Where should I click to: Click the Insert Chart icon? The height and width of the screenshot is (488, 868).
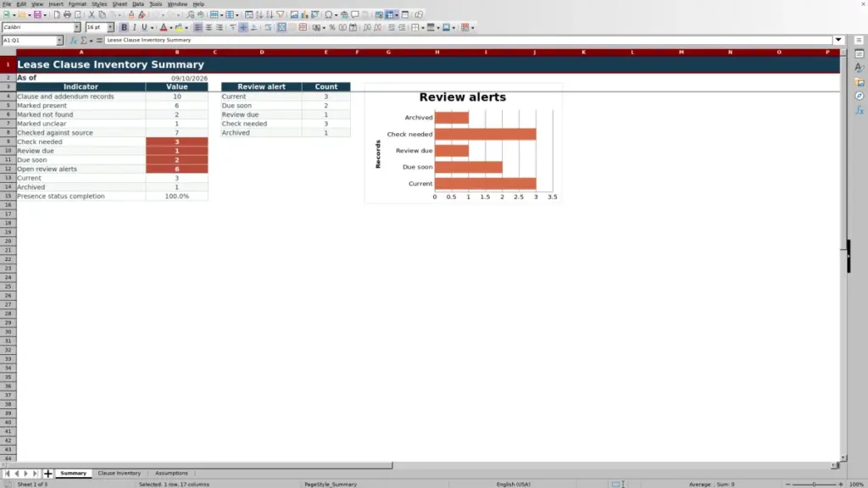pyautogui.click(x=304, y=14)
